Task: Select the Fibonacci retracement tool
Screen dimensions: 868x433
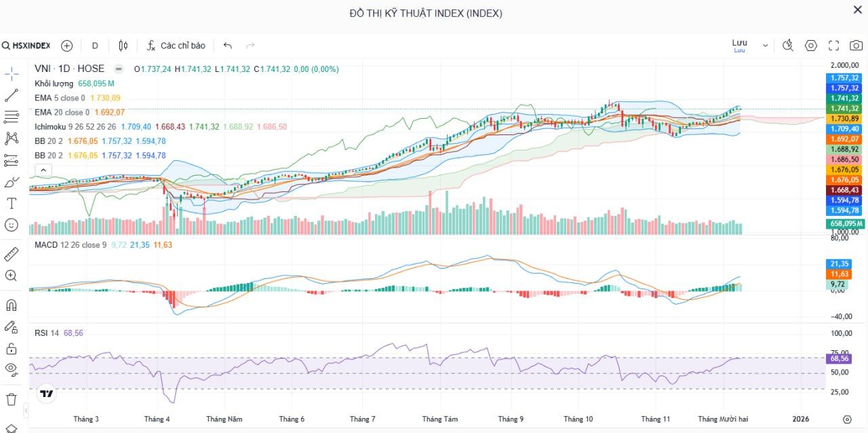Action: coord(12,117)
